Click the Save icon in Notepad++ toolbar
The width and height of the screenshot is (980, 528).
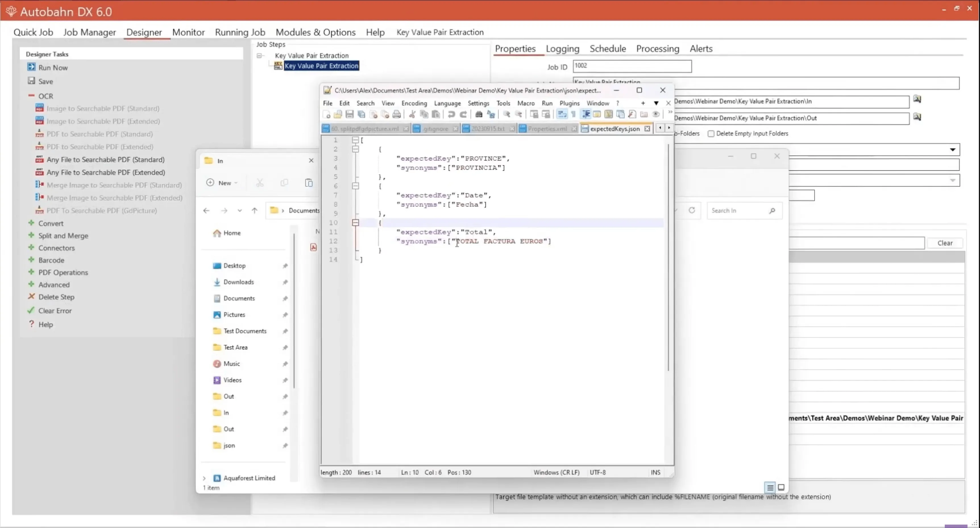tap(350, 114)
